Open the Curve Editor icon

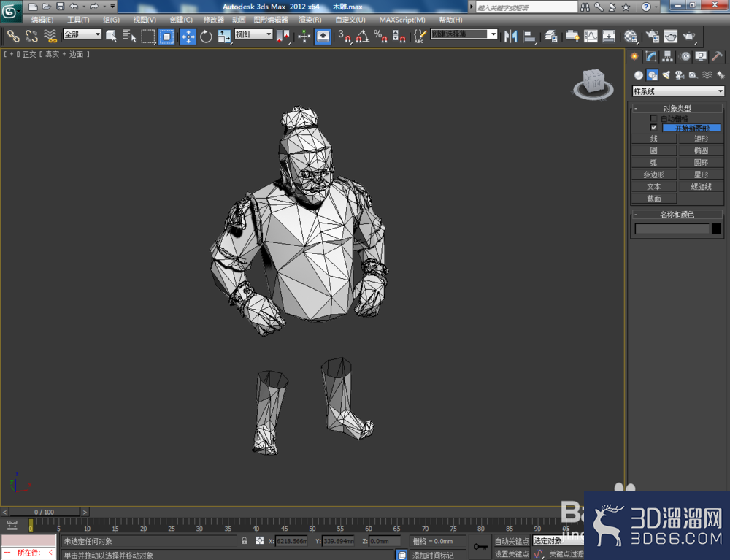(x=591, y=36)
